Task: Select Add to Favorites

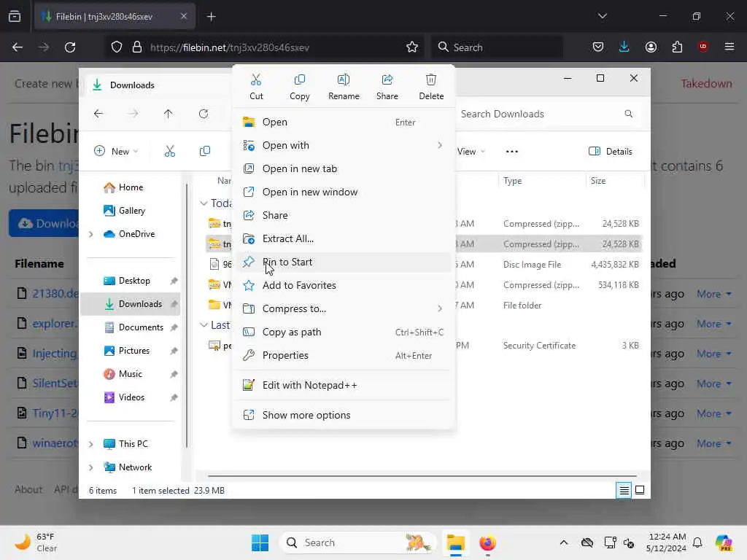Action: click(344, 285)
